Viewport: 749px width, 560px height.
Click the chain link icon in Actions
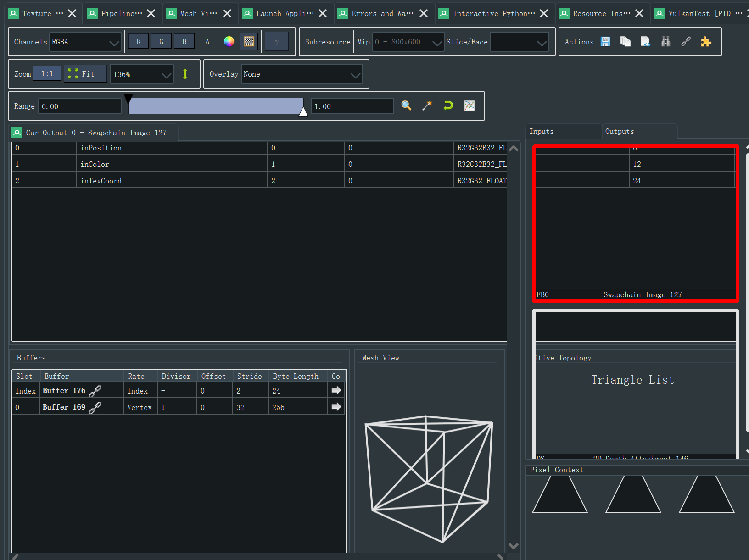(686, 42)
